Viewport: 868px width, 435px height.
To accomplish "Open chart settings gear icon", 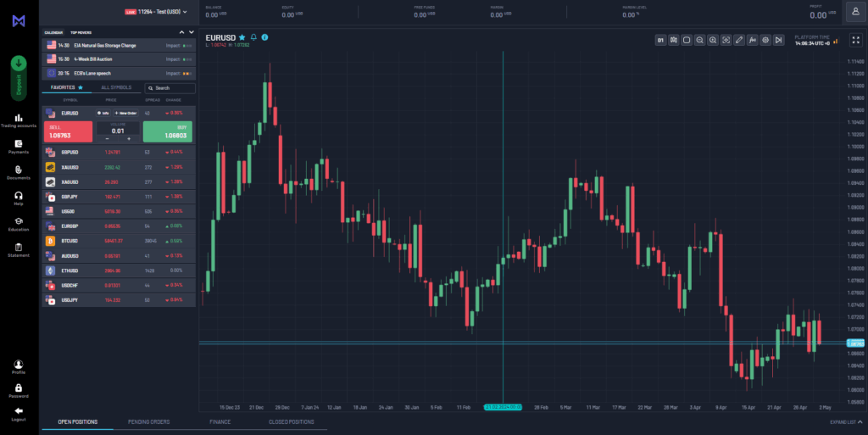I will click(x=765, y=40).
